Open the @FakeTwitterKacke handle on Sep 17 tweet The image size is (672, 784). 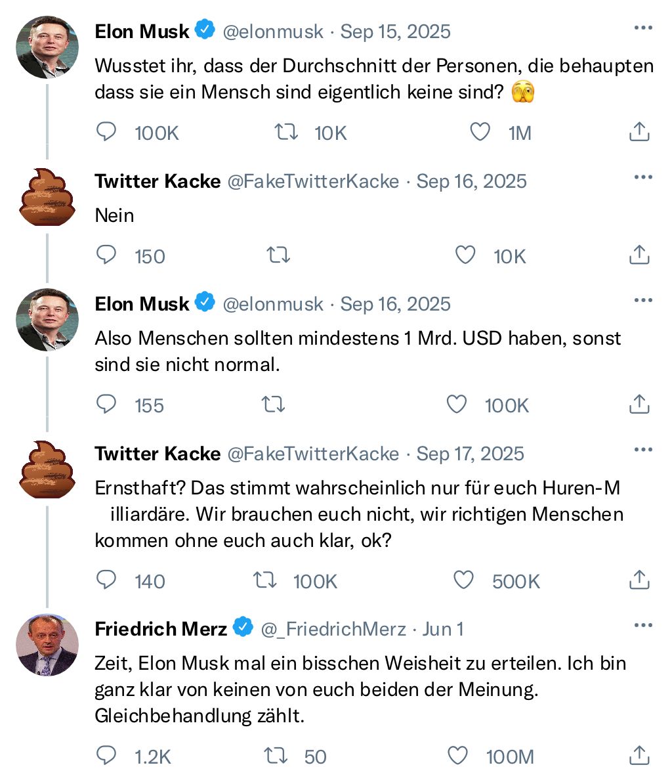tap(313, 454)
